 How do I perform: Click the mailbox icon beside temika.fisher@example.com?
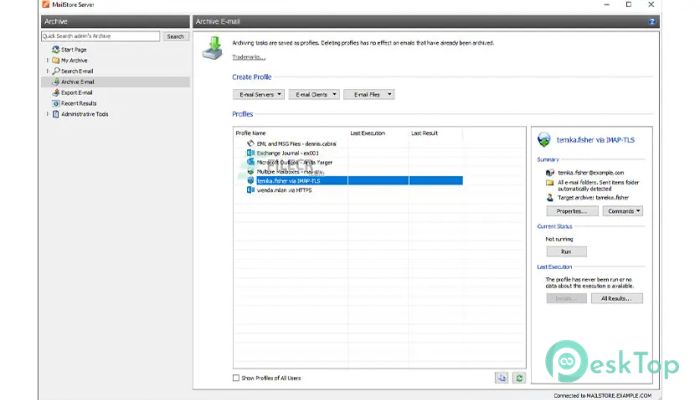tap(550, 172)
